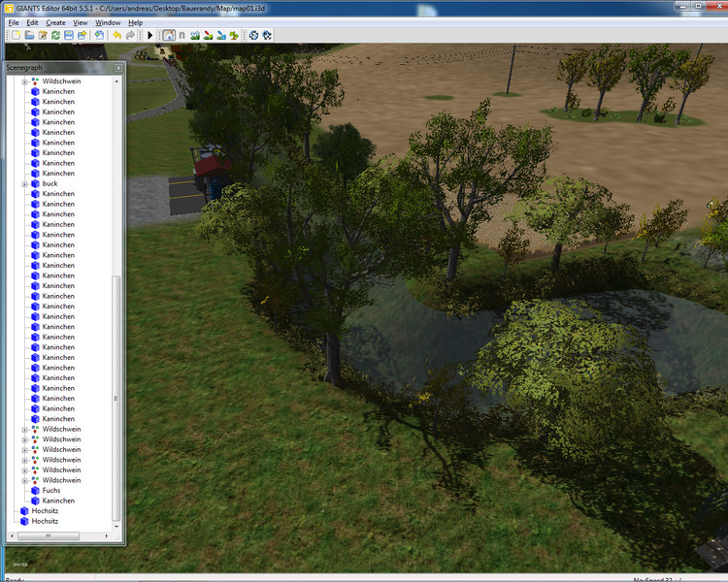The image size is (728, 582).
Task: Select the buck tree item
Action: click(50, 183)
